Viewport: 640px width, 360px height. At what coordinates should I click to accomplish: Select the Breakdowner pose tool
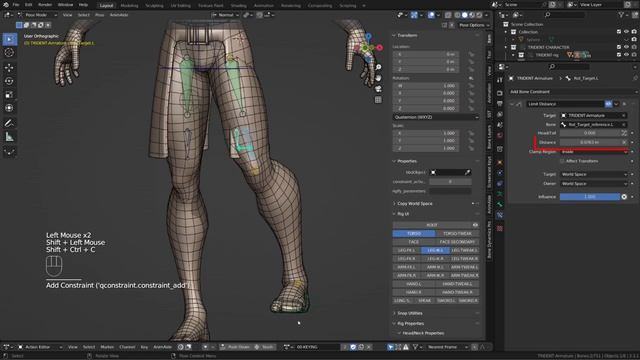(x=9, y=152)
